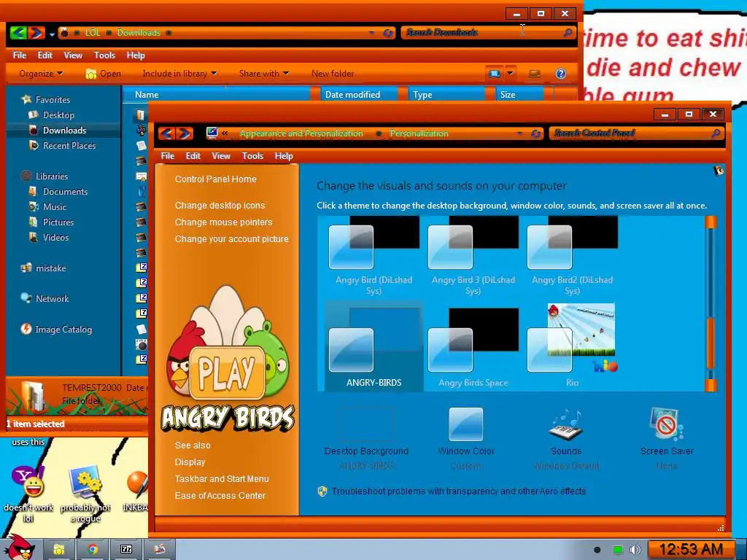747x560 pixels.
Task: Open the view options dropdown arrow in Downloads toolbar
Action: (x=510, y=74)
